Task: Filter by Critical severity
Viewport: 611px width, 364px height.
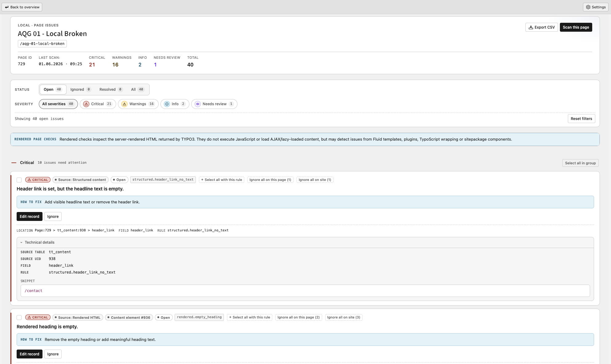Action: click(x=98, y=104)
